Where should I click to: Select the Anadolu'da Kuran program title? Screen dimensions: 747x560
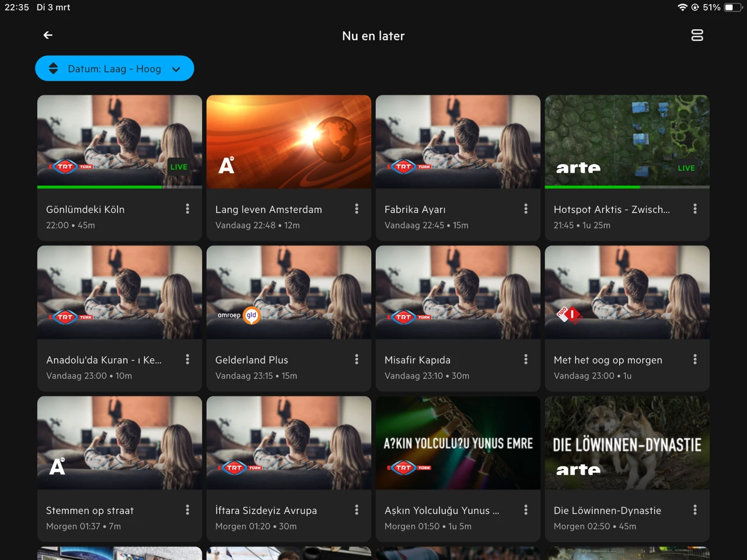tap(104, 360)
